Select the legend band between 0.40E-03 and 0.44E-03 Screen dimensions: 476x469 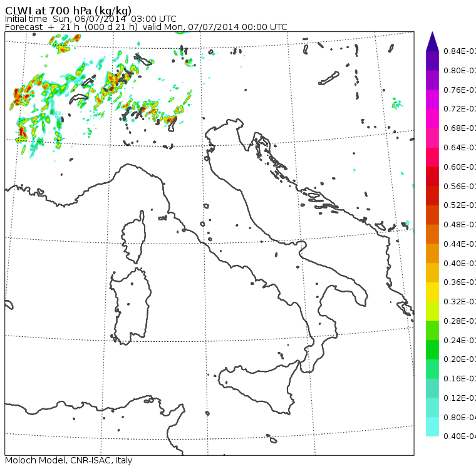click(x=432, y=254)
